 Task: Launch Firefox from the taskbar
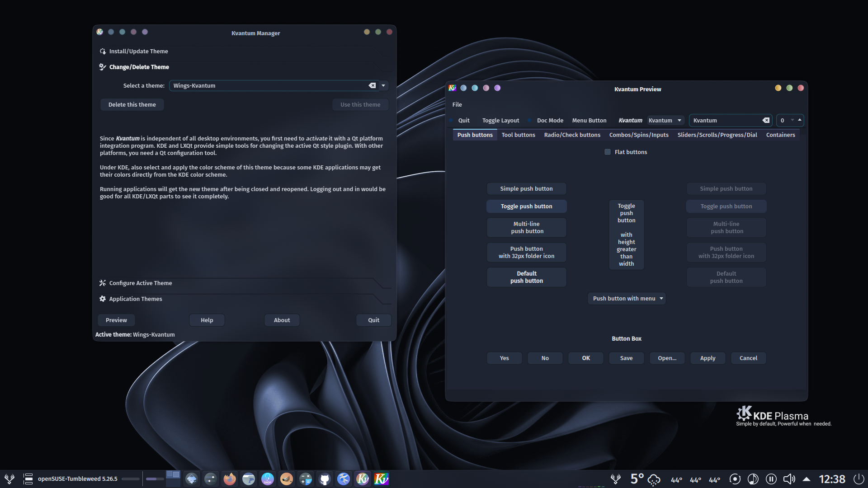230,479
